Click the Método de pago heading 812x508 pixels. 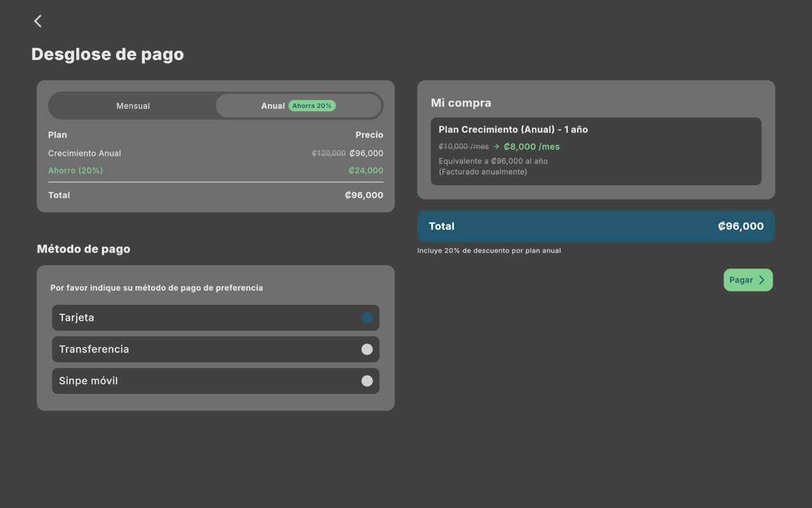(84, 249)
